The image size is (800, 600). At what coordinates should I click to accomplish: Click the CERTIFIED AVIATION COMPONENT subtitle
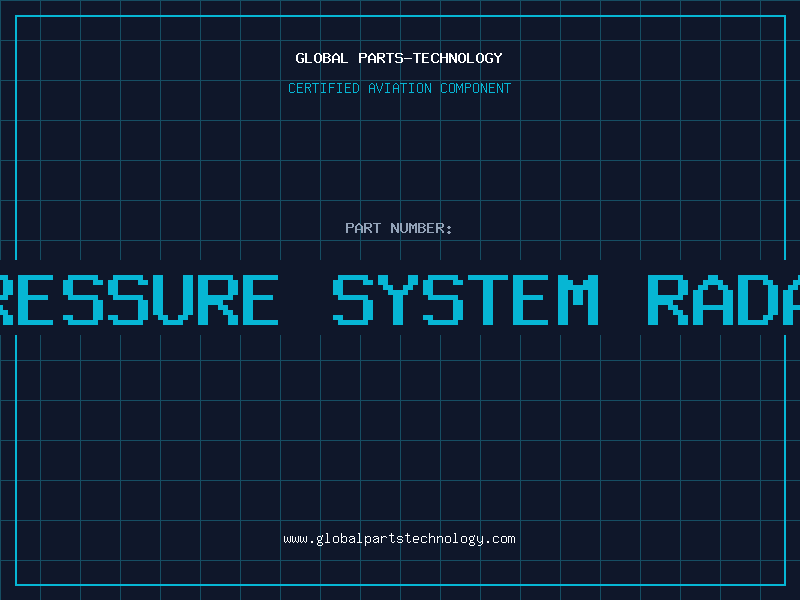coord(399,88)
